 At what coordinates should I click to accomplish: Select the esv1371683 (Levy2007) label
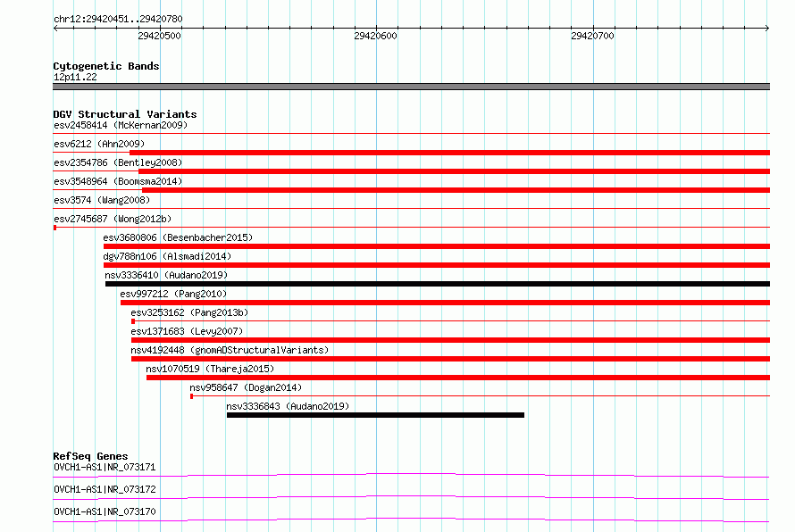(x=187, y=331)
